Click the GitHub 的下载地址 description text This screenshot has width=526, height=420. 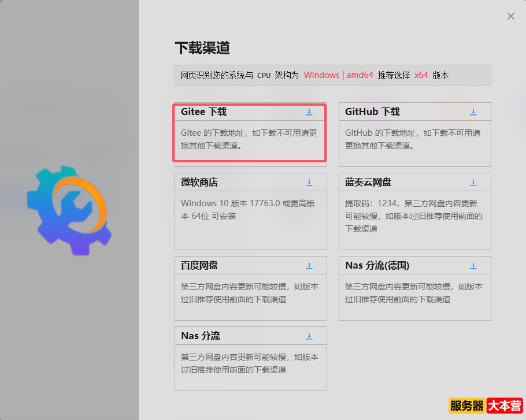pos(413,139)
